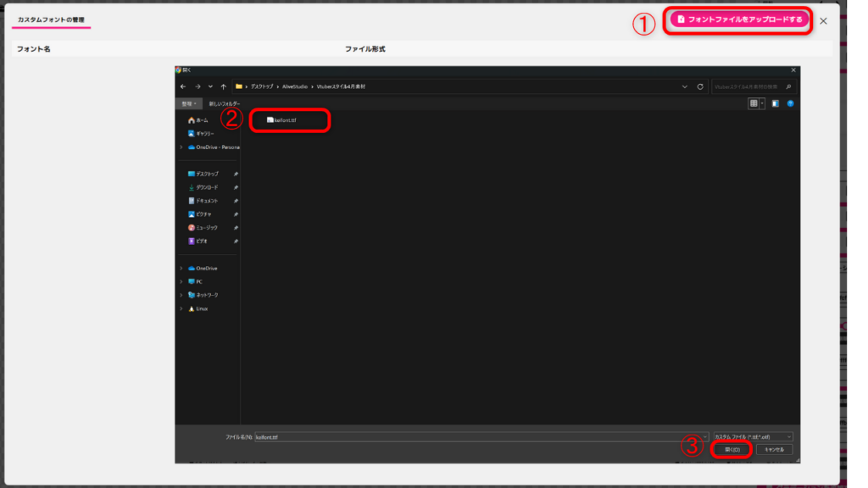Click the フォント名 column header

[34, 48]
